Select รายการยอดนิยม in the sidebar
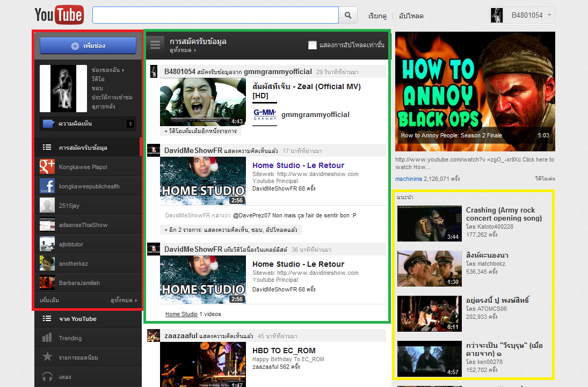The height and width of the screenshot is (387, 588). pos(88,357)
